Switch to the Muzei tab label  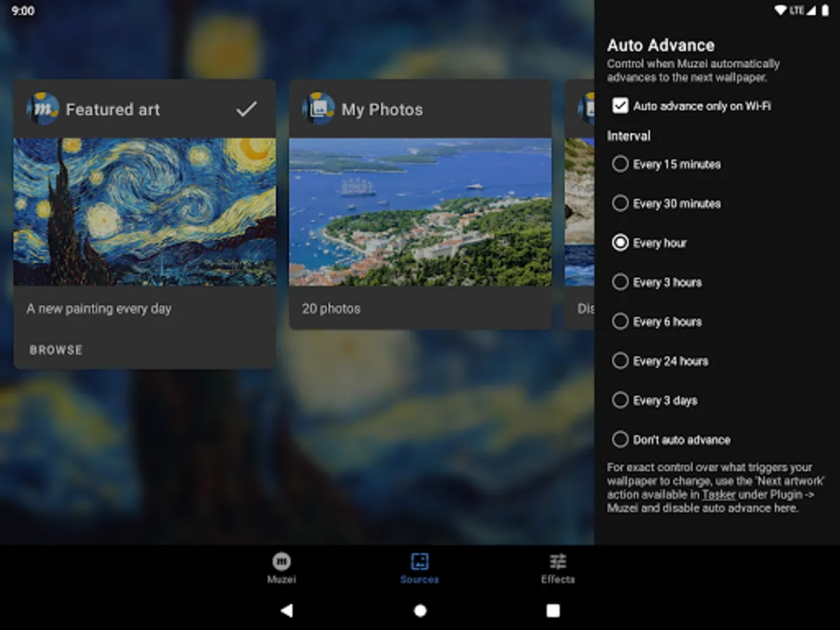281,580
